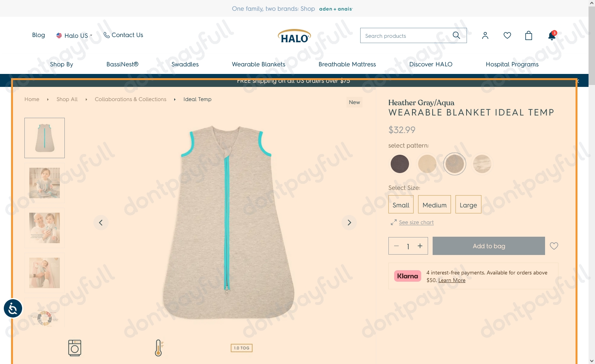Expand the Halo US region dropdown
595x364 pixels.
[x=74, y=35]
